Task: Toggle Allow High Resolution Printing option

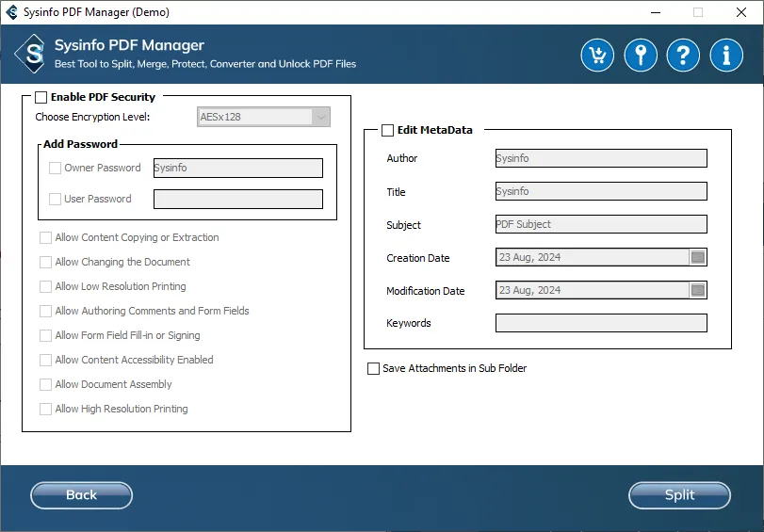Action: point(46,409)
